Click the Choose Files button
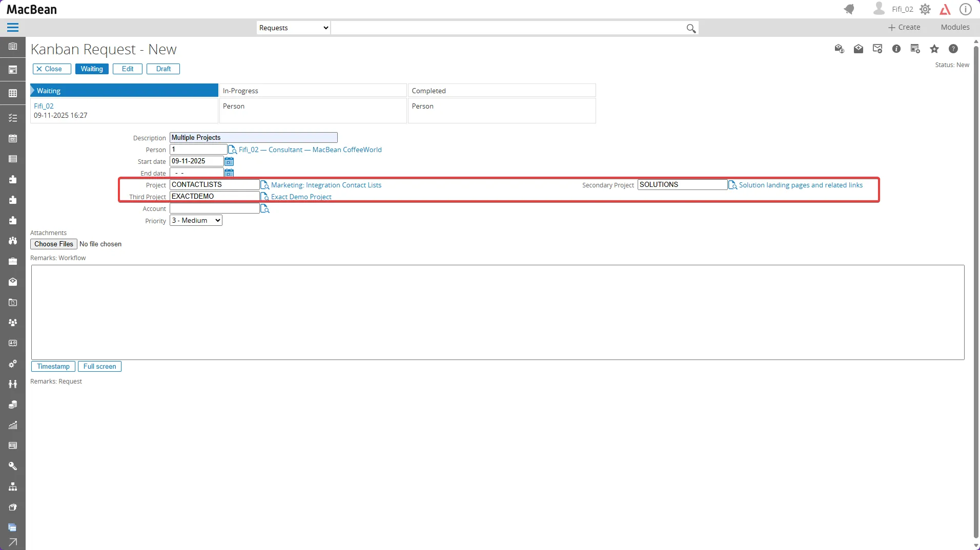Screen dimensions: 980x550 click(x=54, y=244)
